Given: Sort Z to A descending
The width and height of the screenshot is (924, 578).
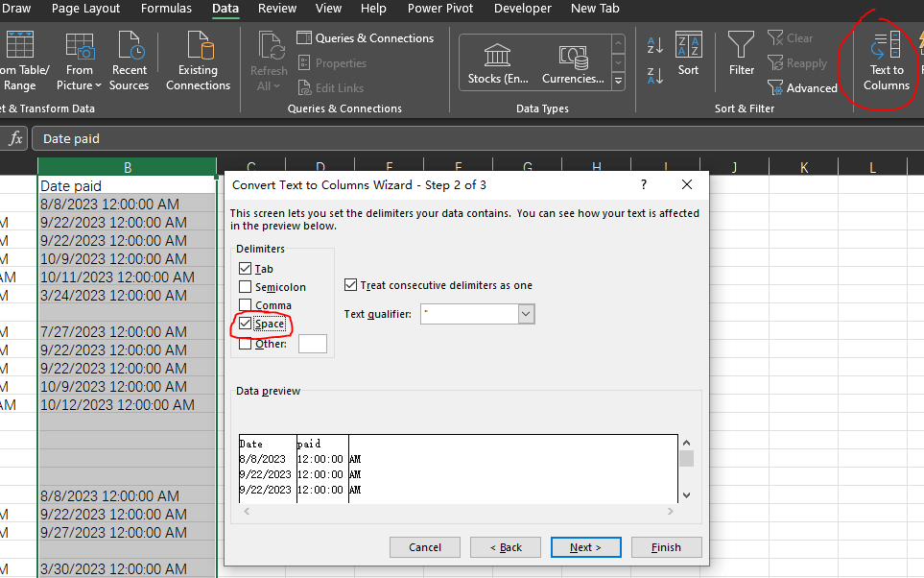Looking at the screenshot, I should (655, 76).
